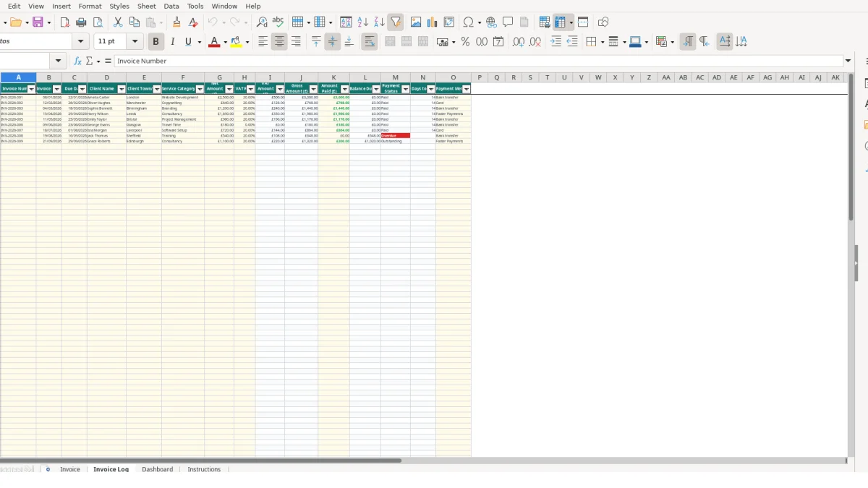This screenshot has width=868, height=488.
Task: Open filter dropdown for Client Name
Action: click(x=121, y=89)
